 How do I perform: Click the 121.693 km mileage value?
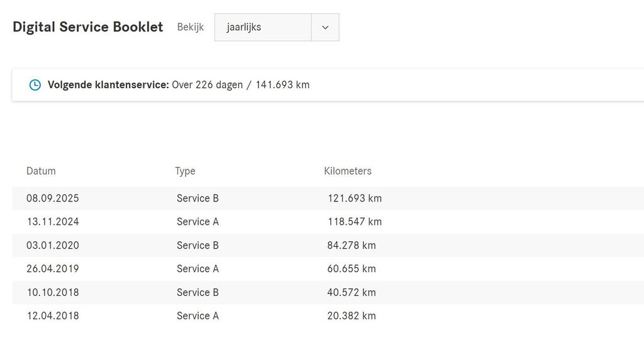coord(355,198)
